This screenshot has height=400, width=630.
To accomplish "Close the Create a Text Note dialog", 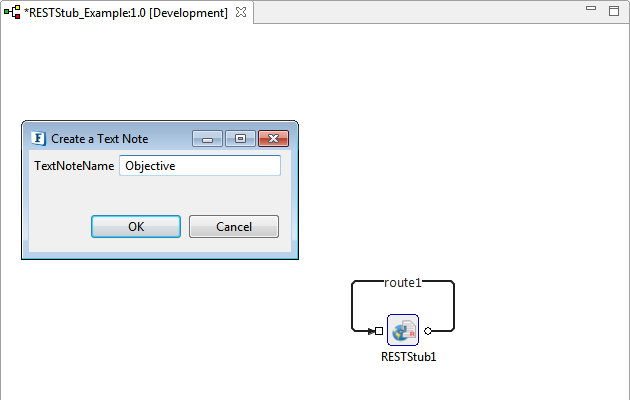I will [x=273, y=139].
